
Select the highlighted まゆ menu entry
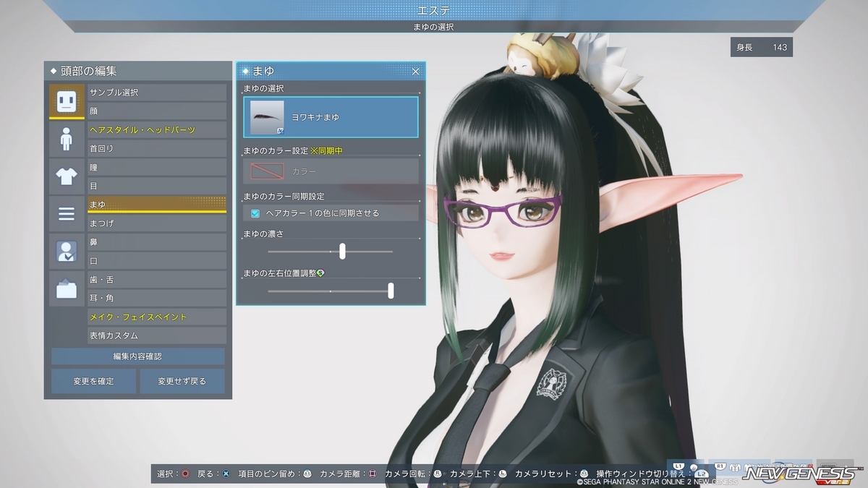pos(157,205)
